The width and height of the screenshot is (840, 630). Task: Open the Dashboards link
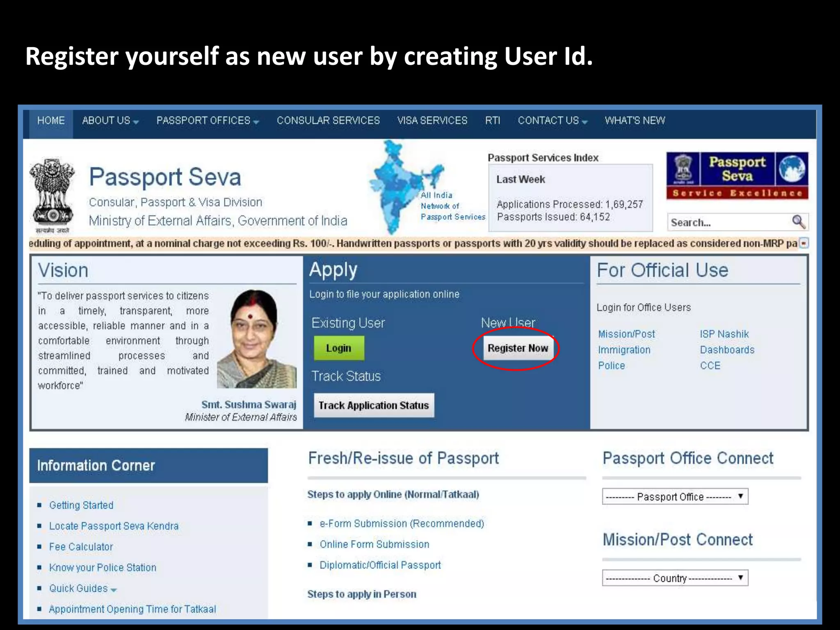pos(727,350)
